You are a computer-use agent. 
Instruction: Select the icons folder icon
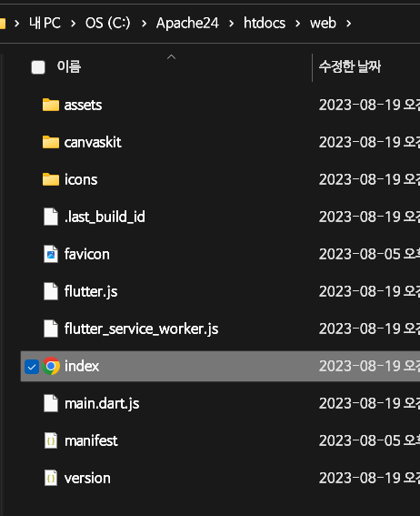pyautogui.click(x=51, y=179)
